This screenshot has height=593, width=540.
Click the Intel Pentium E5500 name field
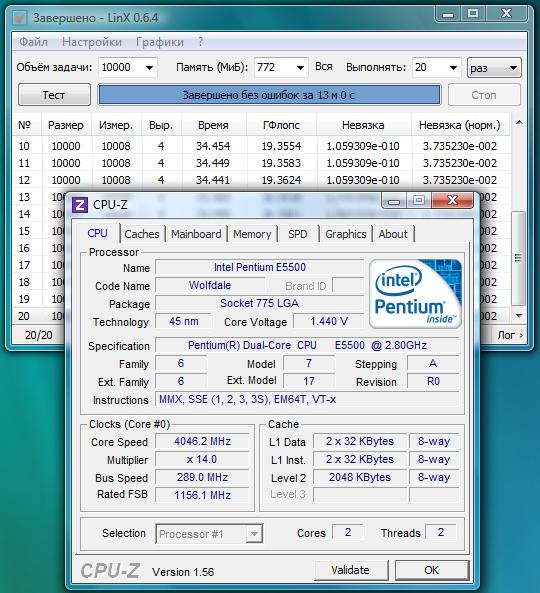coord(259,267)
